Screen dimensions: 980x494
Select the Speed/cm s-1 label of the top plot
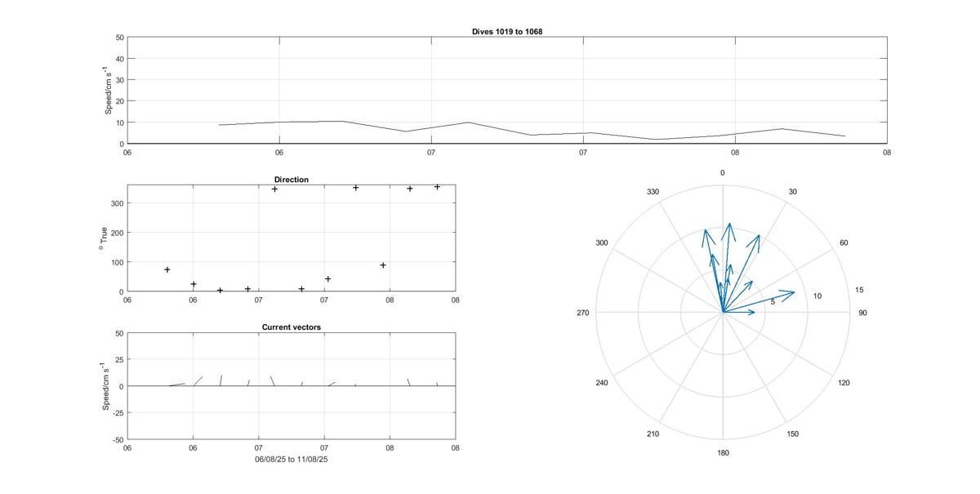point(108,91)
